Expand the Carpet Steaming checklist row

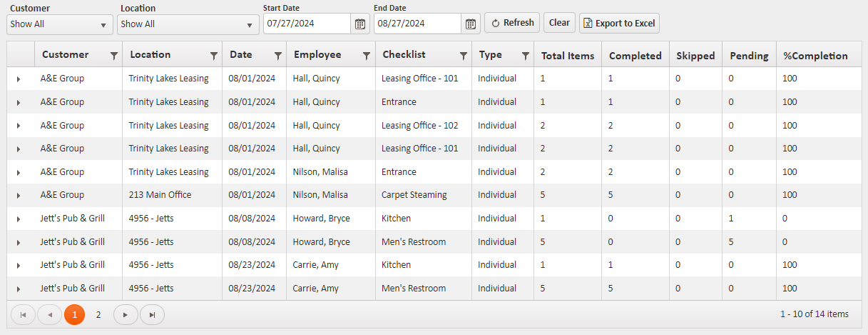[x=19, y=196]
